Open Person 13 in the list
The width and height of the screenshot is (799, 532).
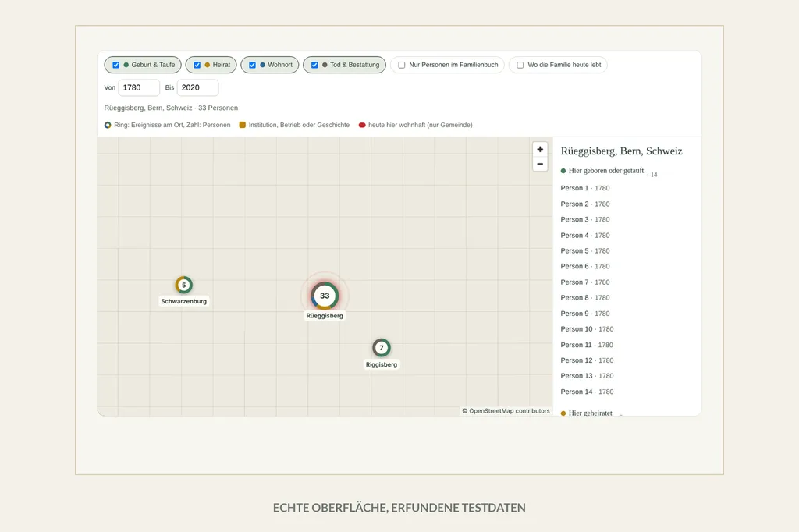(587, 376)
